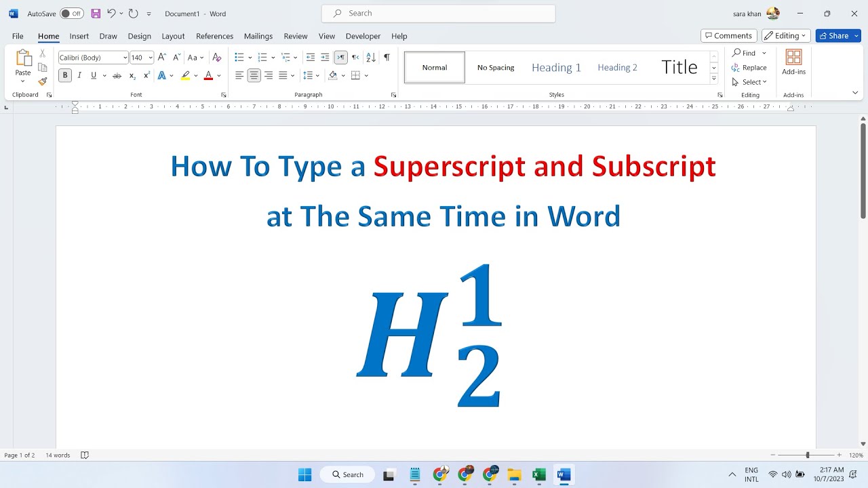This screenshot has height=488, width=868.
Task: Click the Redo icon in quick access
Action: tap(133, 14)
